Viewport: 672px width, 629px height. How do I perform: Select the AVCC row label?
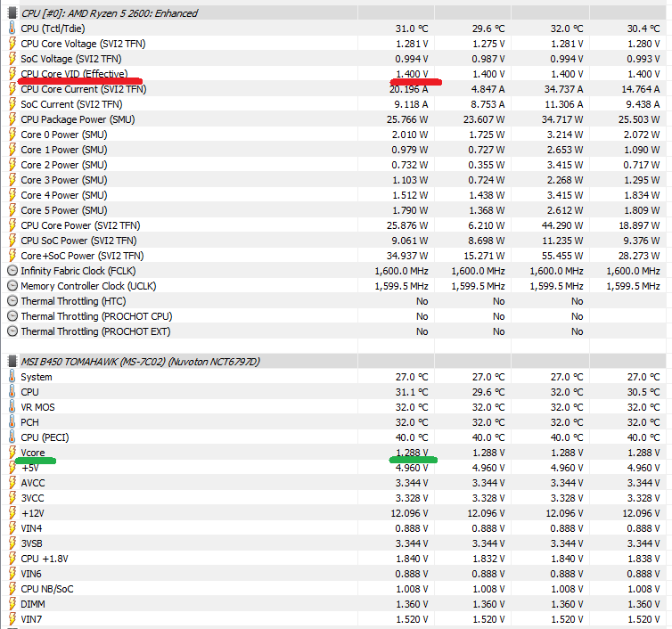(33, 483)
